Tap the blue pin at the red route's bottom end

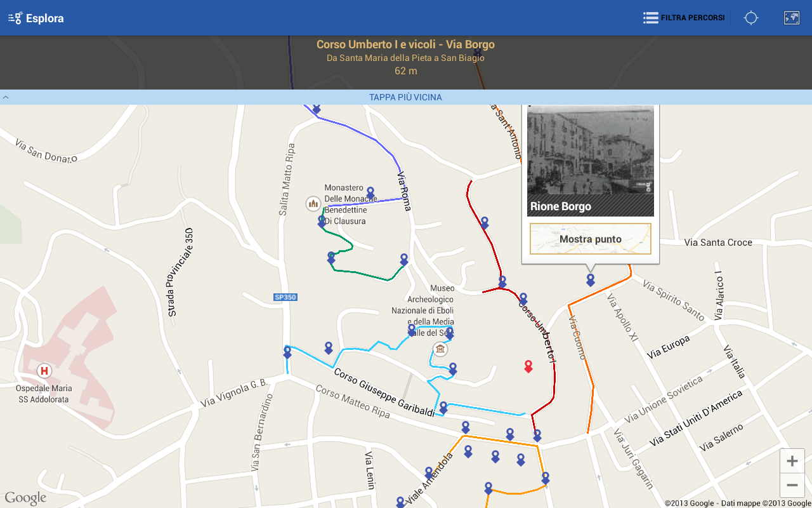(537, 436)
